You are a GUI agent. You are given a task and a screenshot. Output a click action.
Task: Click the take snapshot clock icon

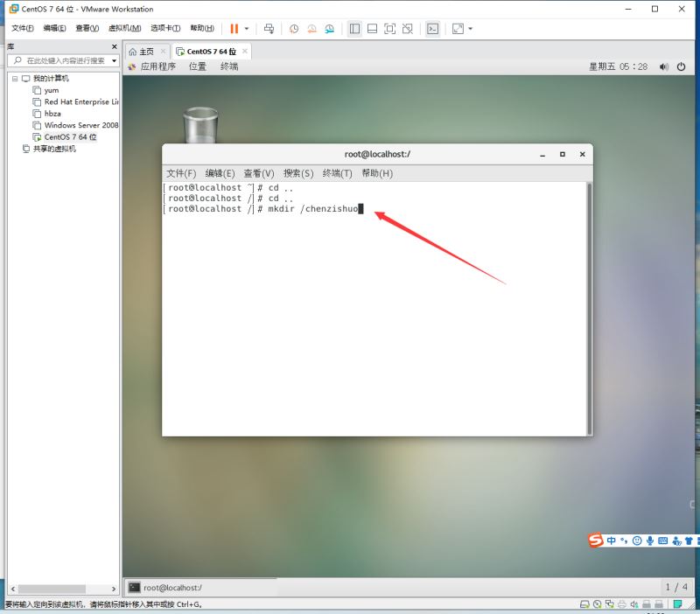(294, 29)
